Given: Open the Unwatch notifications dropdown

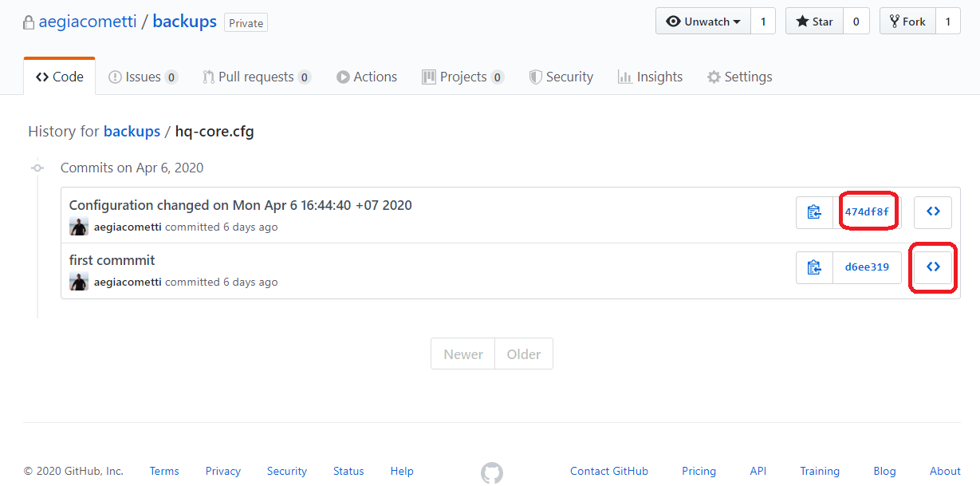Looking at the screenshot, I should [703, 22].
